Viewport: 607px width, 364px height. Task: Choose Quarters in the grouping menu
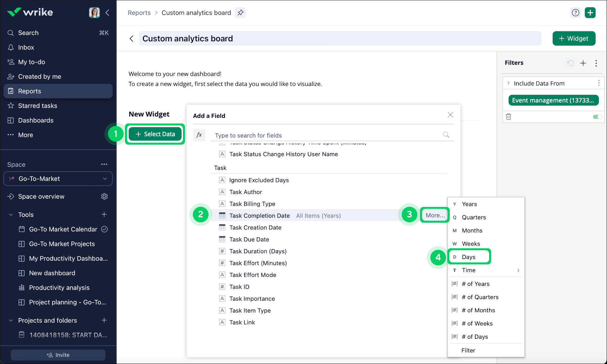[474, 217]
